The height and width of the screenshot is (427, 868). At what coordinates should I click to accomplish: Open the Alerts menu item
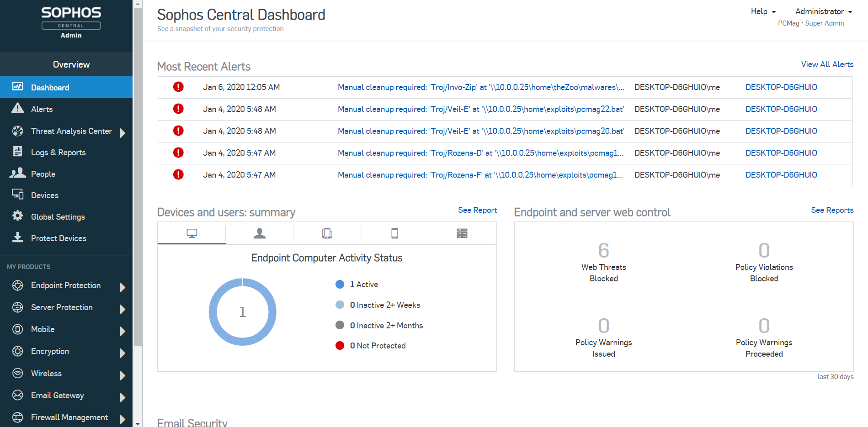point(66,109)
